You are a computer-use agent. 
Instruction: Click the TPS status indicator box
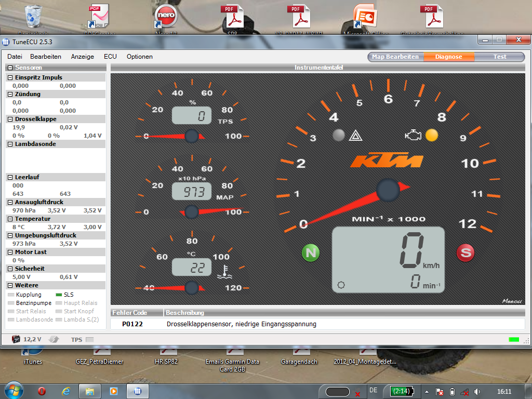click(89, 340)
